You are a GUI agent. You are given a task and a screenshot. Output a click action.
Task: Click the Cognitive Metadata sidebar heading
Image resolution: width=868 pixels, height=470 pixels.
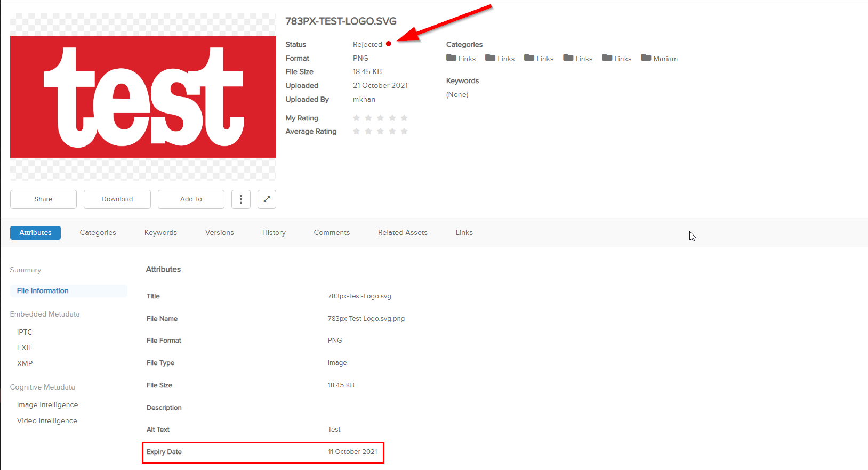[x=43, y=387]
